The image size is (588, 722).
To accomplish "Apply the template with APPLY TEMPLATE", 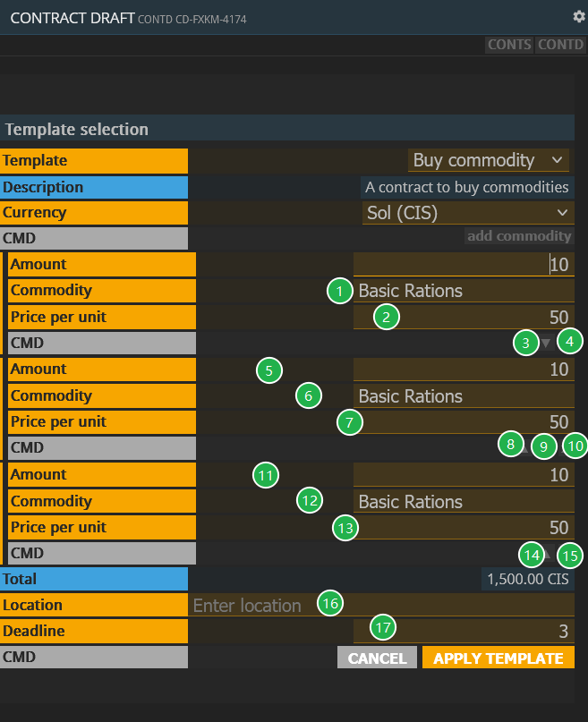I will pyautogui.click(x=498, y=658).
